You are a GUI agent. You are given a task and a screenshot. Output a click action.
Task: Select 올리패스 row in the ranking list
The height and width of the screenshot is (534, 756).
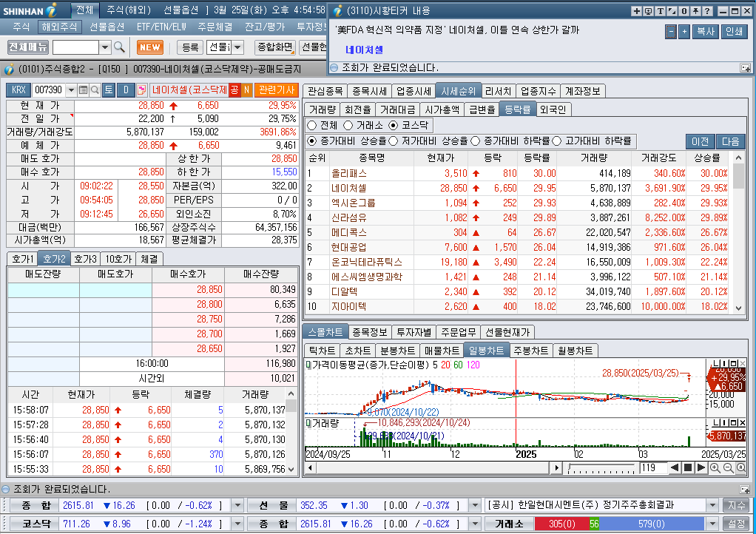point(518,174)
